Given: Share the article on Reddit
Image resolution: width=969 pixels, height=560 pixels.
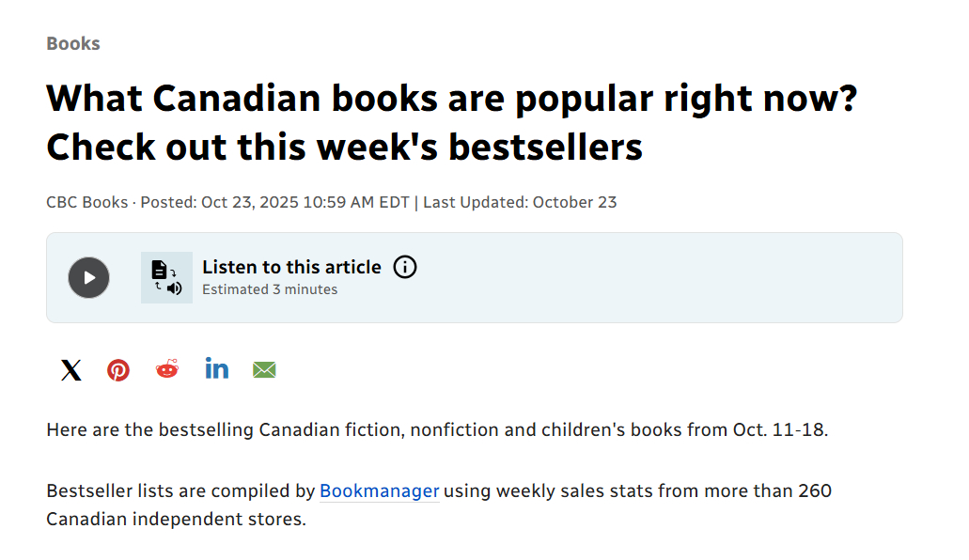Looking at the screenshot, I should (167, 369).
